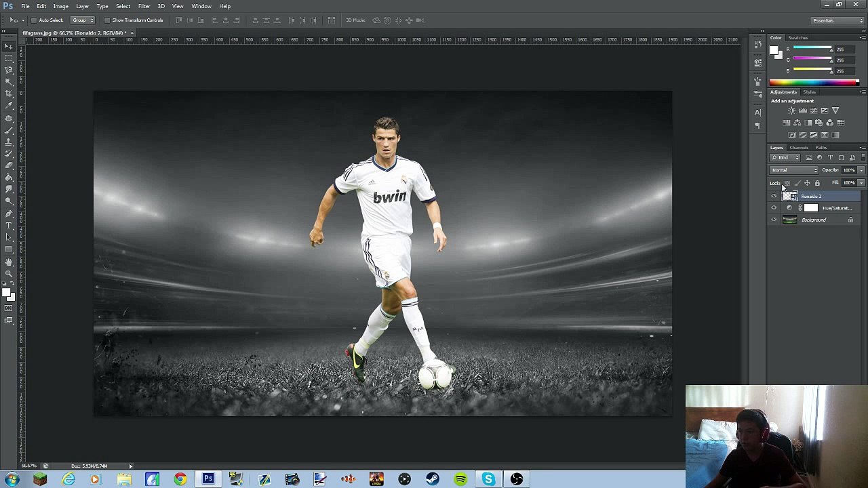
Task: Select the Pen tool
Action: [9, 213]
